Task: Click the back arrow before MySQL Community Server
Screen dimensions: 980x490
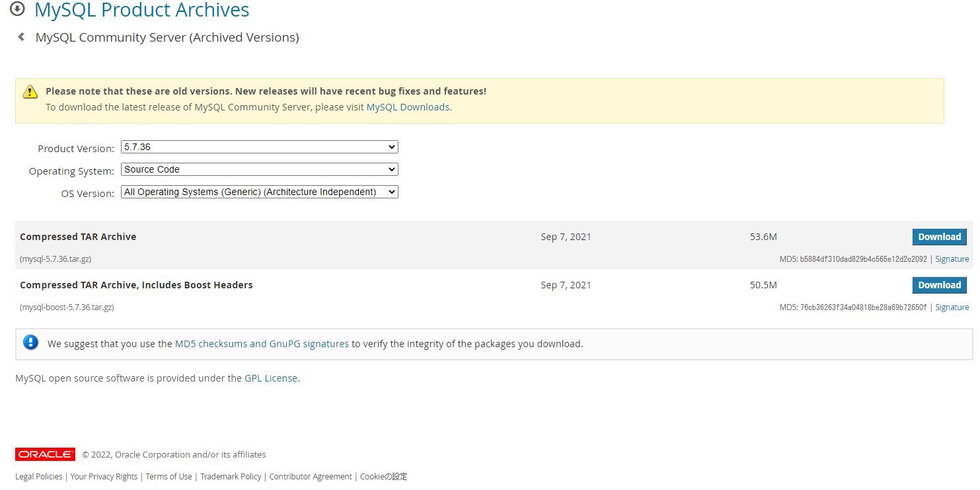Action: [21, 37]
